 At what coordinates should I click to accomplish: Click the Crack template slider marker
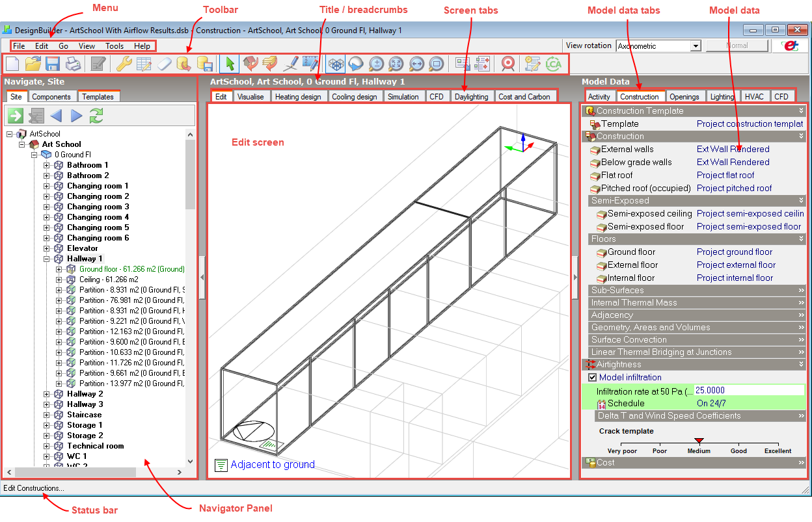tap(699, 441)
